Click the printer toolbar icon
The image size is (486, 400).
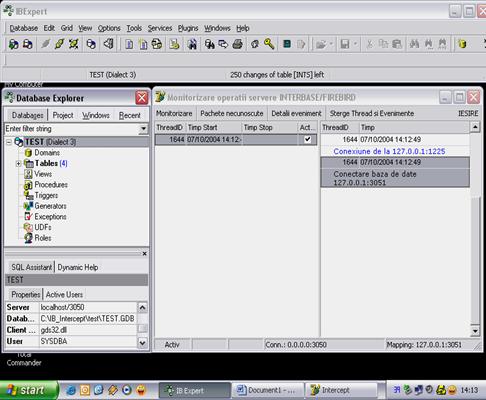point(237,44)
